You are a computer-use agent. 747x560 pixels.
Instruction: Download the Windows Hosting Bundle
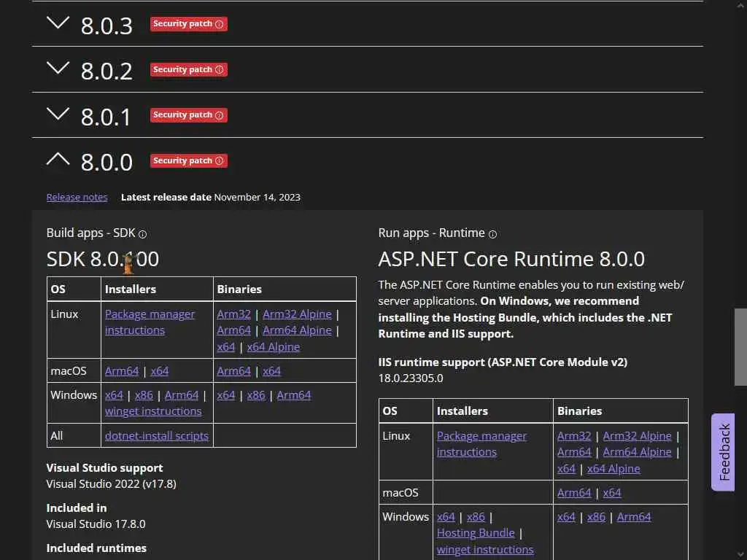pos(476,533)
